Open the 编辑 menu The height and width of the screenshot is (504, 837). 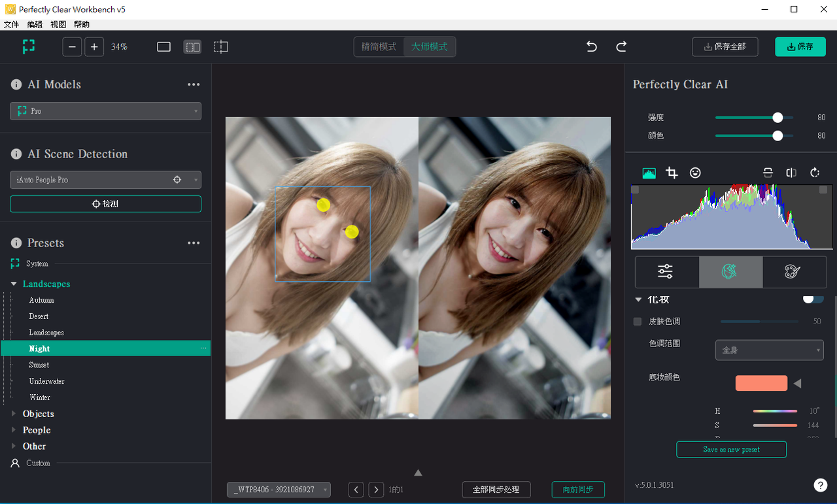[x=35, y=24]
